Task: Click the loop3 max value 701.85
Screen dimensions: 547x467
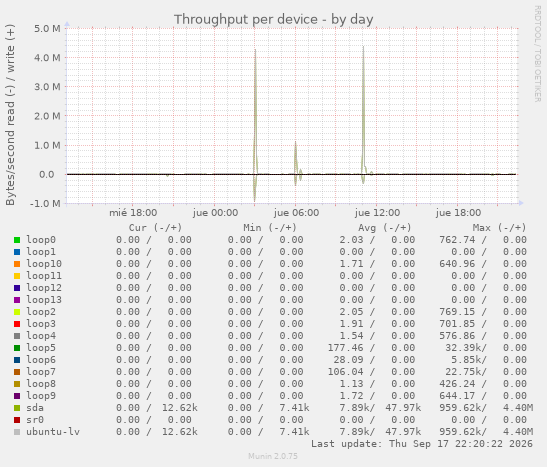Action: [457, 324]
